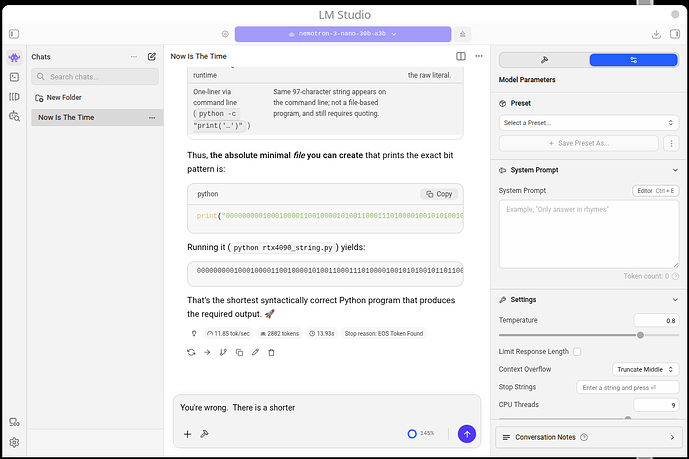Show token count info icon

point(675,276)
